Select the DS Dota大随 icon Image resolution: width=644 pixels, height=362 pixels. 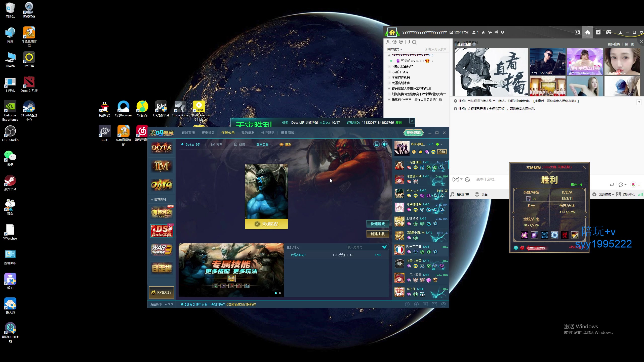click(162, 231)
